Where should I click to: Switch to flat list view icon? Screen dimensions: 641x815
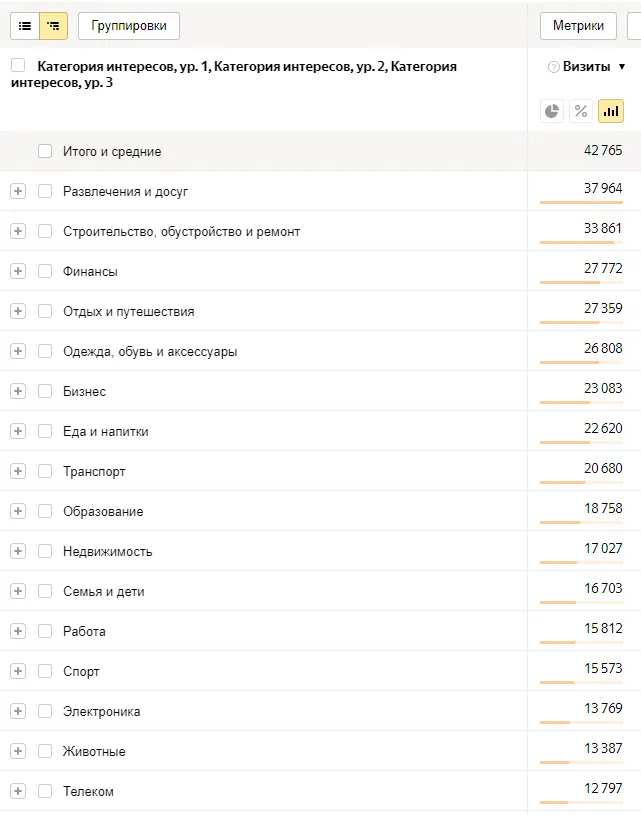coord(25,26)
